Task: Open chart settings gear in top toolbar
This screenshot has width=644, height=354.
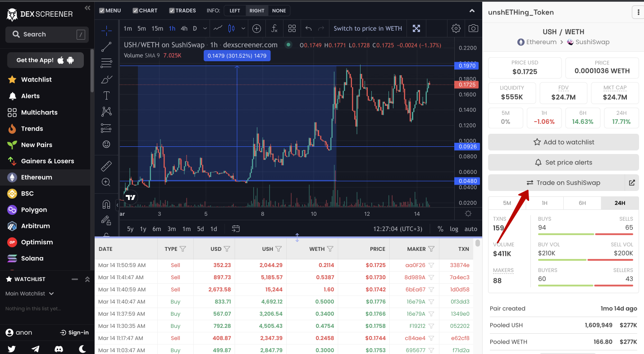Action: pos(456,28)
